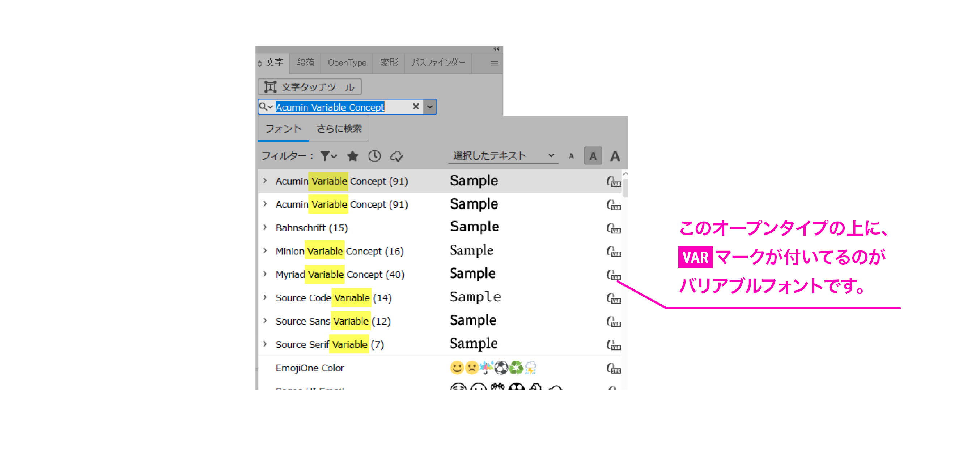
Task: Click the VAR icon on Myriad Variable row
Action: point(613,275)
